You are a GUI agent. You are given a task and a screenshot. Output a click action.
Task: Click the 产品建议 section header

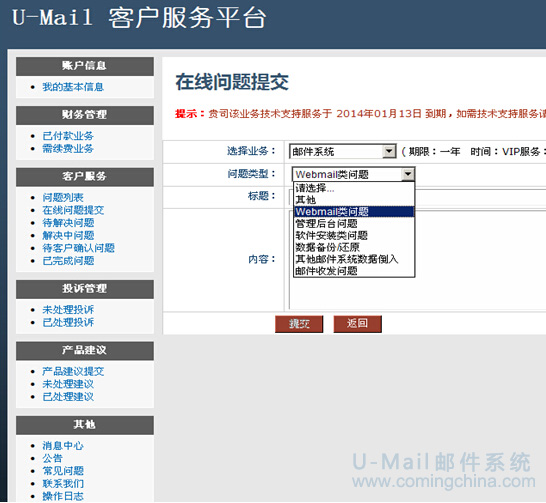(x=85, y=351)
